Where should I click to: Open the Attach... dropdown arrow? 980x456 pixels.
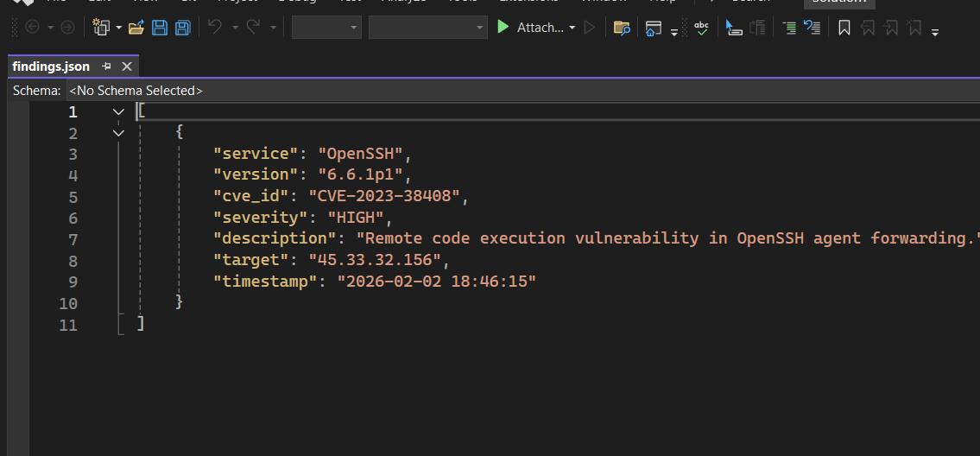pos(572,28)
